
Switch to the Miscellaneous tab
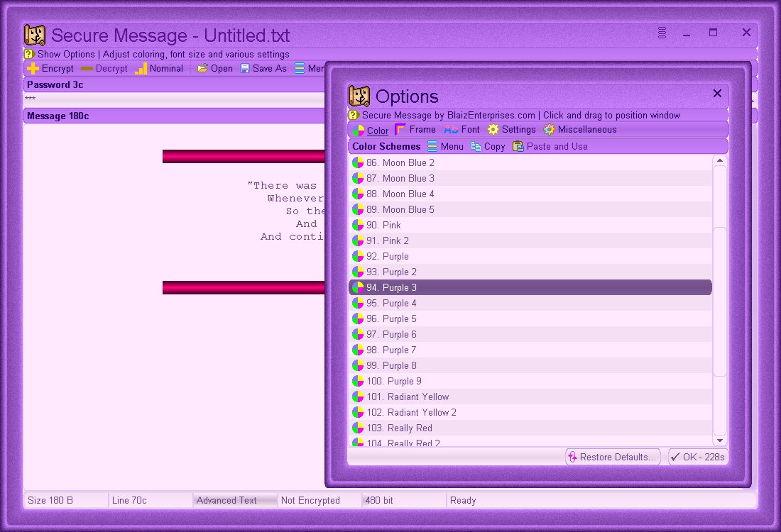point(580,130)
